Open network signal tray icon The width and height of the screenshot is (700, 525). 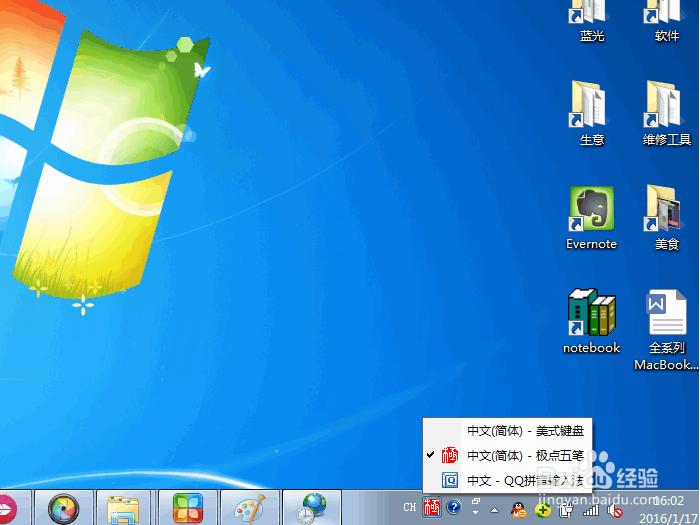pos(591,510)
